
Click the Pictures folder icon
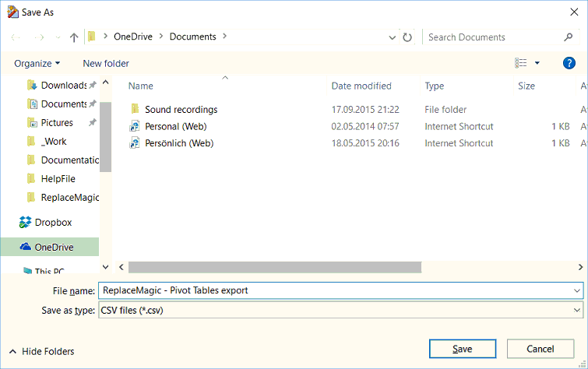click(32, 123)
